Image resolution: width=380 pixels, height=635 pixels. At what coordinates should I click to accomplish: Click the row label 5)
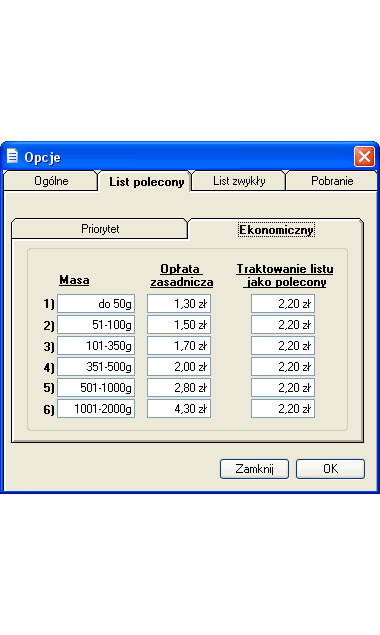click(x=49, y=388)
